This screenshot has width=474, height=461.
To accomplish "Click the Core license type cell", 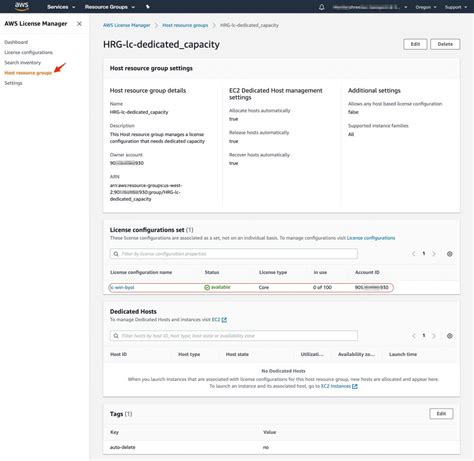I will click(x=264, y=287).
